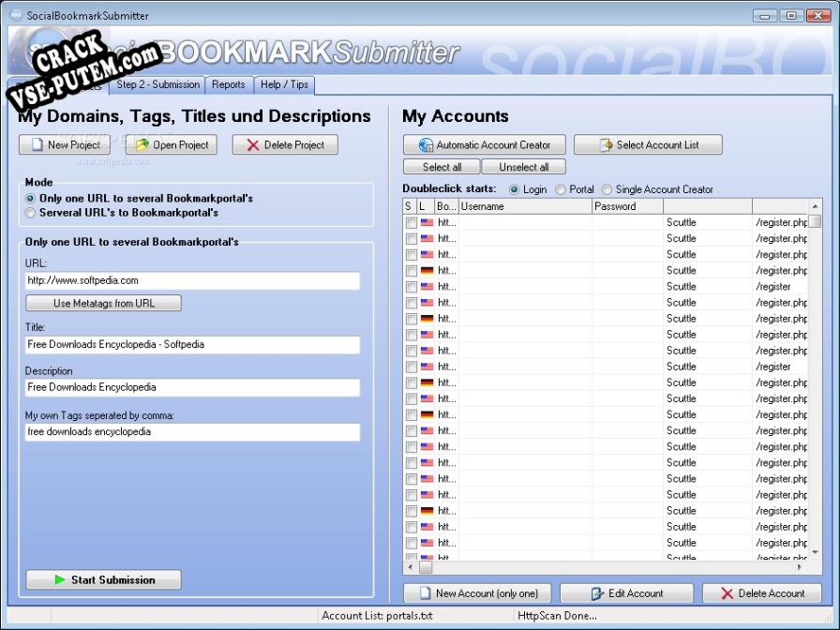The width and height of the screenshot is (840, 630).
Task: Click New Account (only one) button
Action: 477,593
